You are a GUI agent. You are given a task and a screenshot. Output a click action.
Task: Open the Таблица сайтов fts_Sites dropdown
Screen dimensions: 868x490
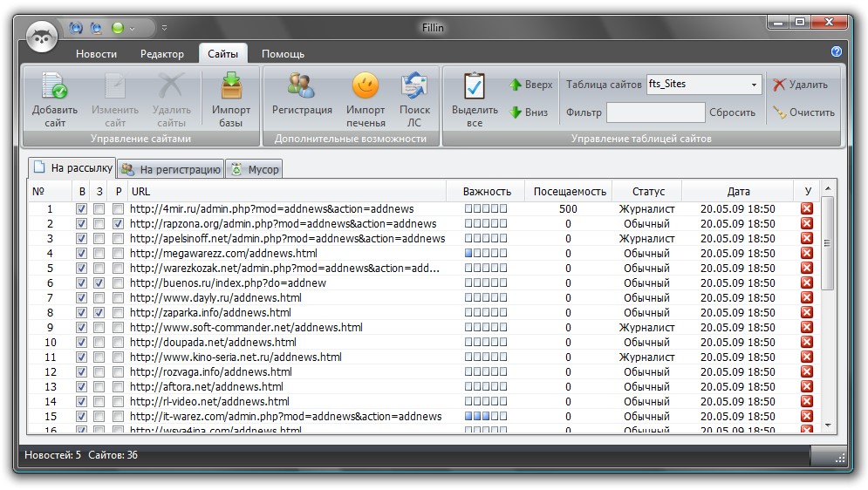tap(704, 84)
